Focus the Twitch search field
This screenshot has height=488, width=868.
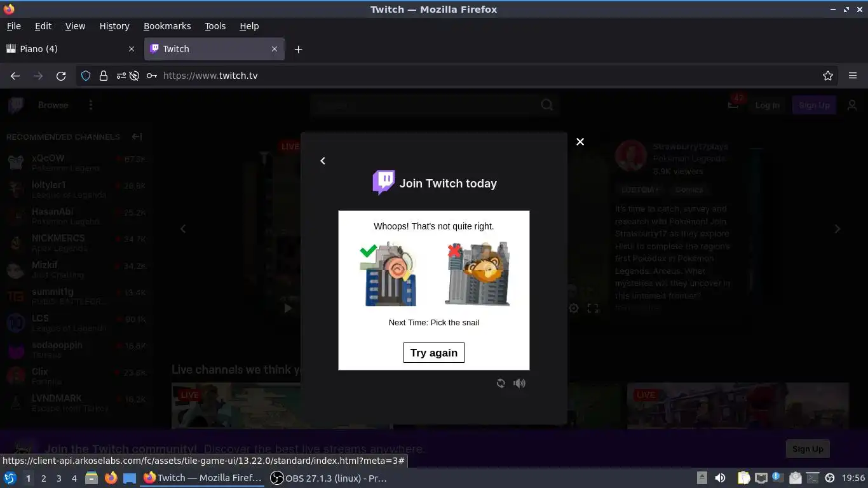424,105
